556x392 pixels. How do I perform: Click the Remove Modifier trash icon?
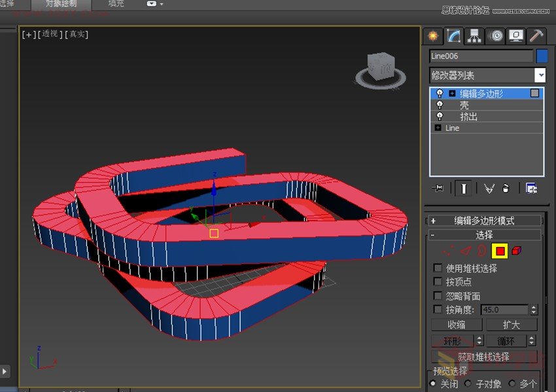pos(505,189)
